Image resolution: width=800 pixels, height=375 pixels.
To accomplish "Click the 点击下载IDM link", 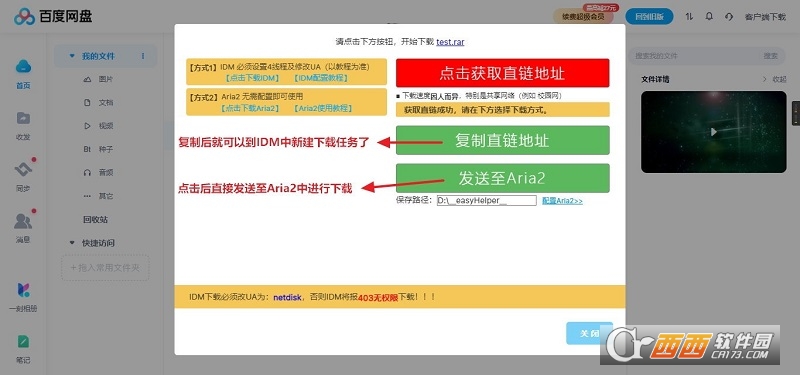I will pyautogui.click(x=253, y=78).
